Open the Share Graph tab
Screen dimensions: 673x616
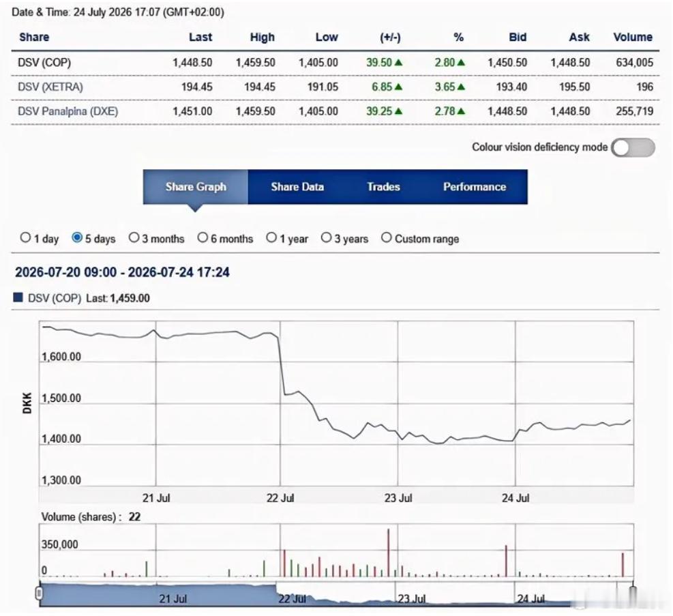pos(196,187)
